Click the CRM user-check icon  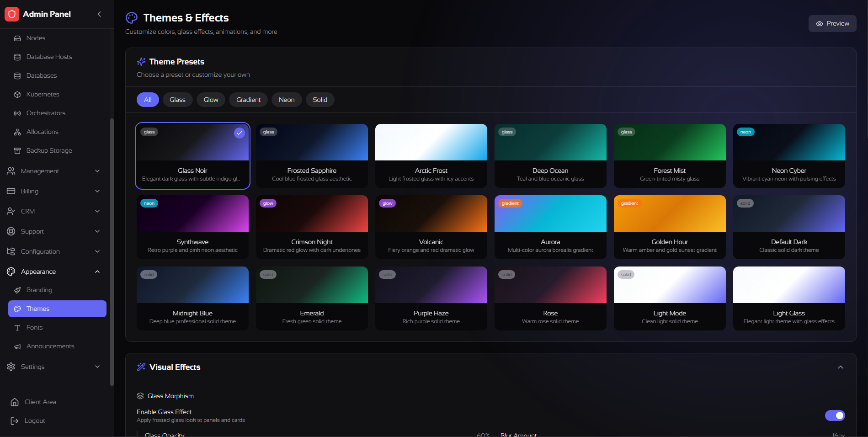click(x=11, y=211)
